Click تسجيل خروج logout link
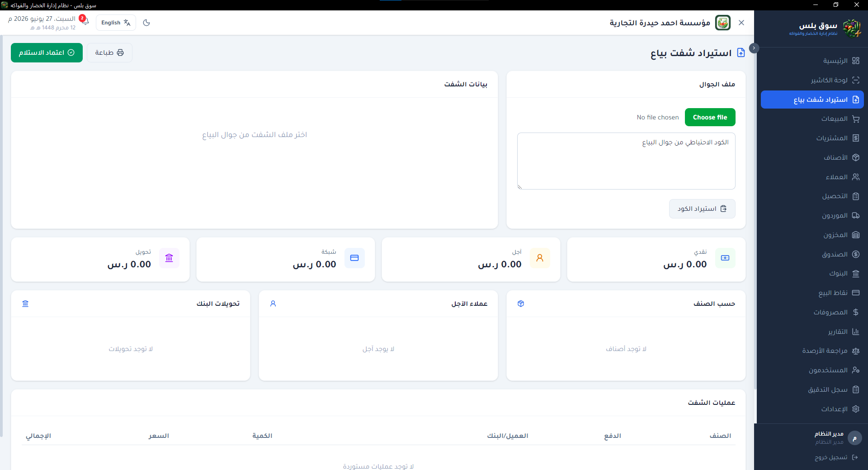 (836, 457)
